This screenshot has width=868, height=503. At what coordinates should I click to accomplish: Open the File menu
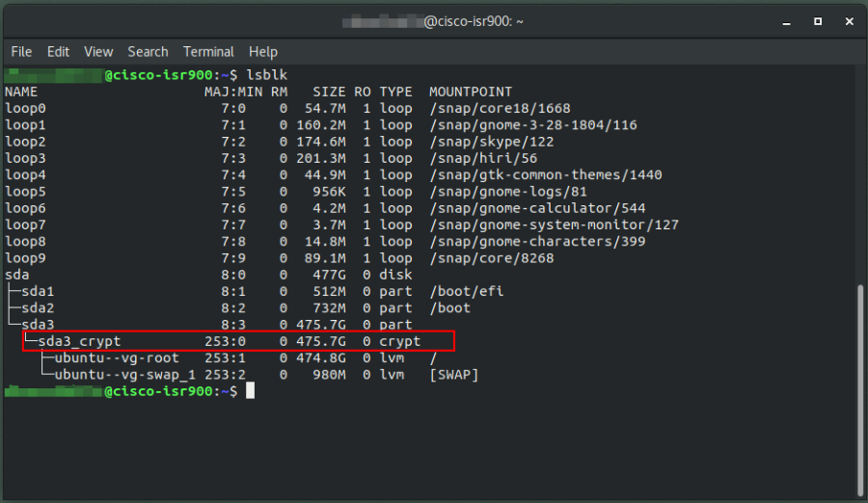click(x=21, y=51)
